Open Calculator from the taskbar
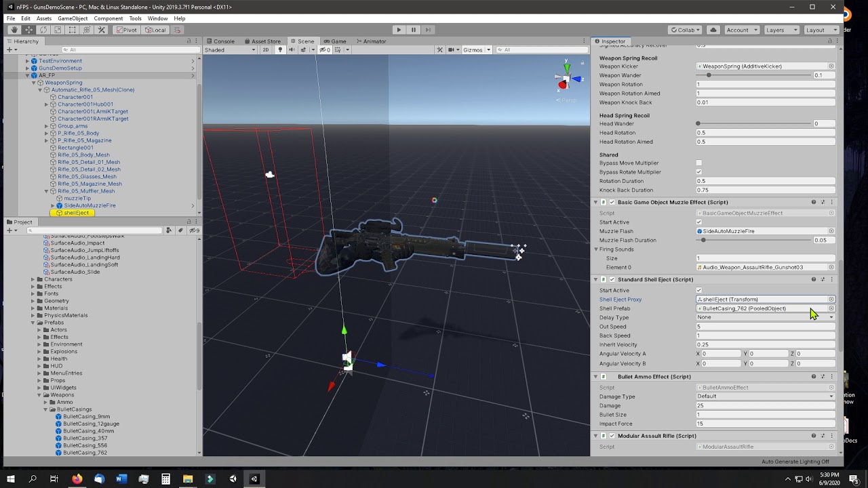868x488 pixels. pos(165,479)
